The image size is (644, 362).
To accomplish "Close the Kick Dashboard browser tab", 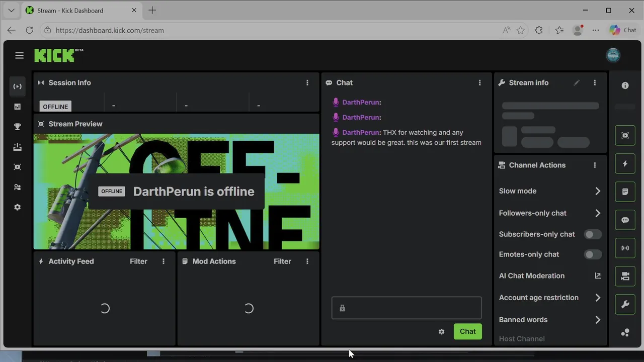I will pos(134,10).
